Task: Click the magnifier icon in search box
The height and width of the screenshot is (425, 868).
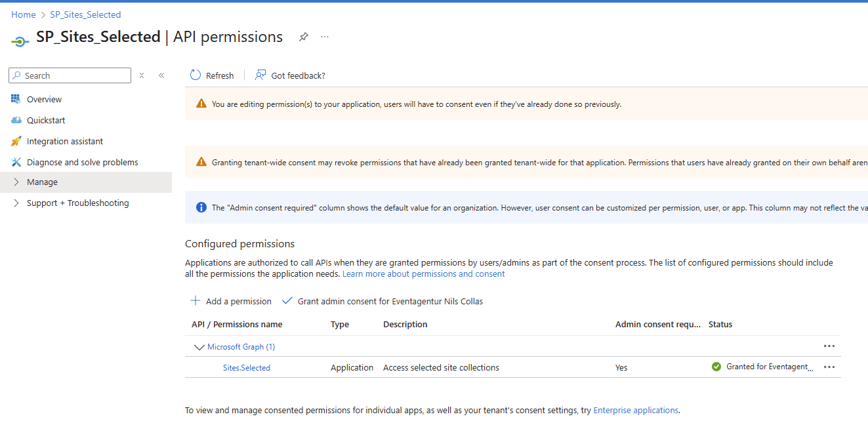Action: click(x=17, y=75)
